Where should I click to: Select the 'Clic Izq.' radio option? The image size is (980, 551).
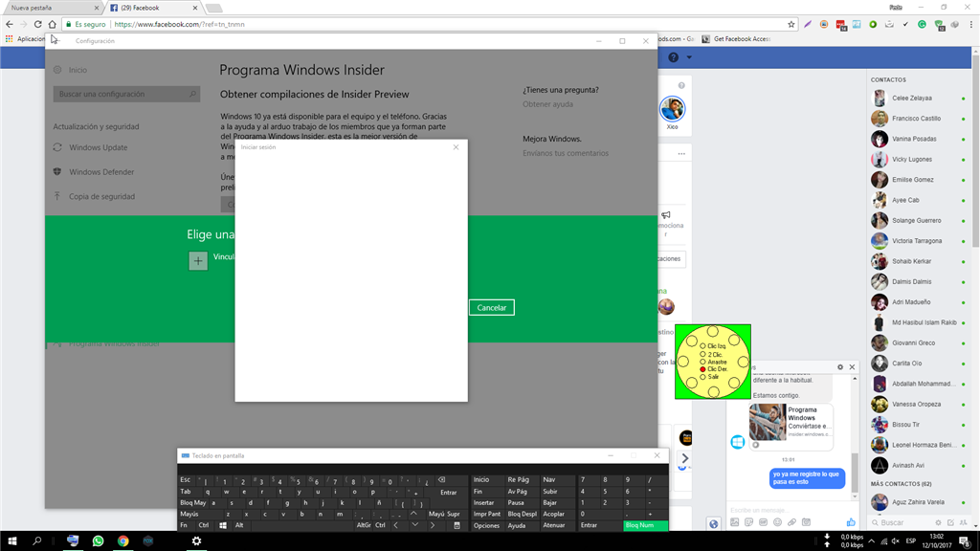click(x=702, y=346)
